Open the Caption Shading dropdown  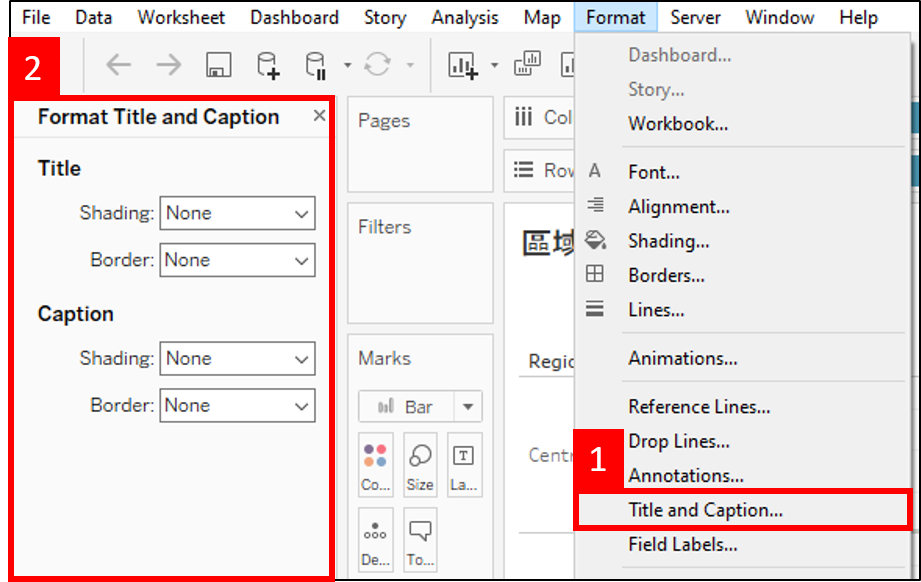coord(237,358)
